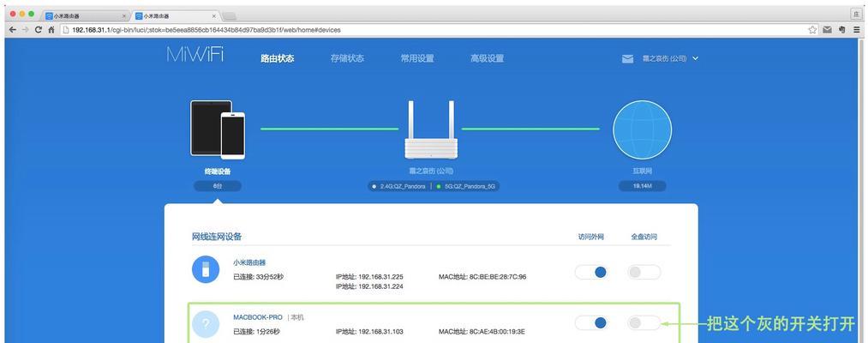Click the internet globe icon

(642, 129)
